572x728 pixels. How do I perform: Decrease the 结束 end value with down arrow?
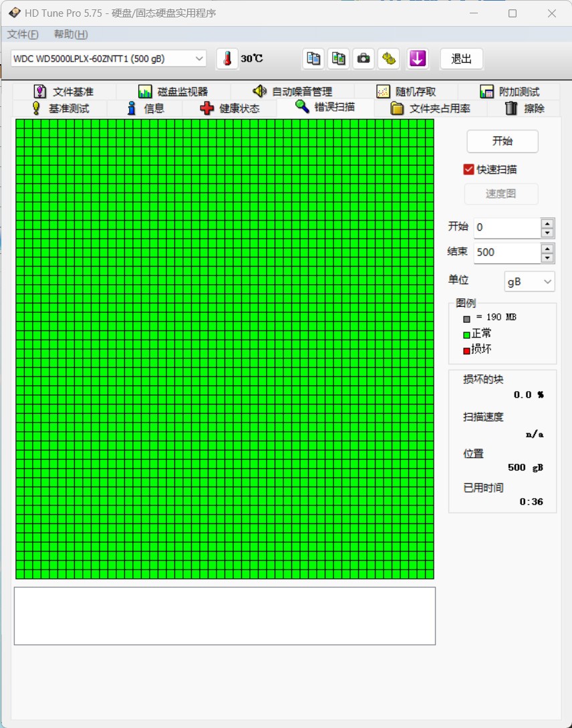pos(547,258)
